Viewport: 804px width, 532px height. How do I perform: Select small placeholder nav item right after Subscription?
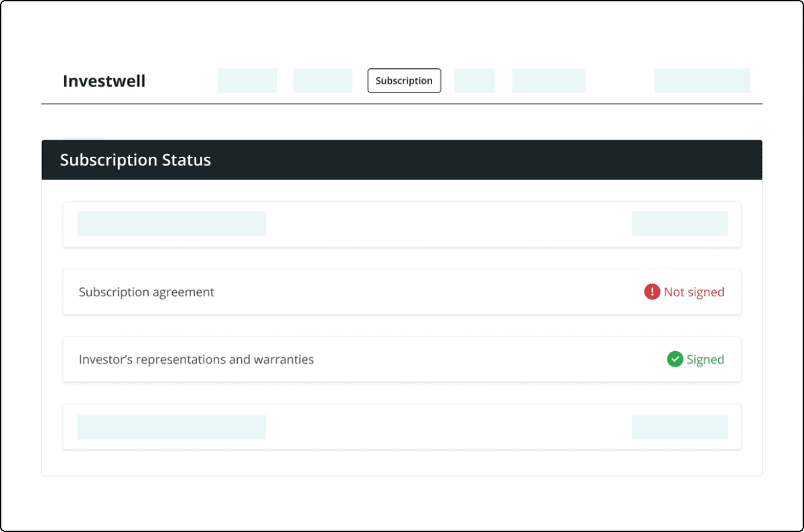474,80
